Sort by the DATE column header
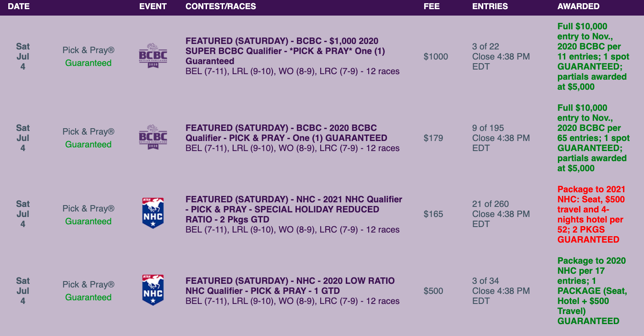Image resolution: width=644 pixels, height=336 pixels. [19, 6]
